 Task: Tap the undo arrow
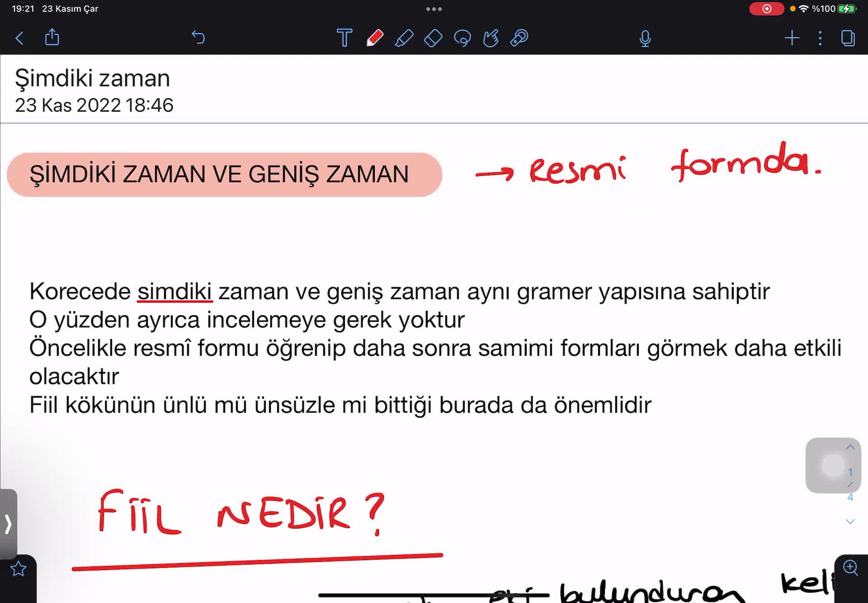(x=198, y=37)
